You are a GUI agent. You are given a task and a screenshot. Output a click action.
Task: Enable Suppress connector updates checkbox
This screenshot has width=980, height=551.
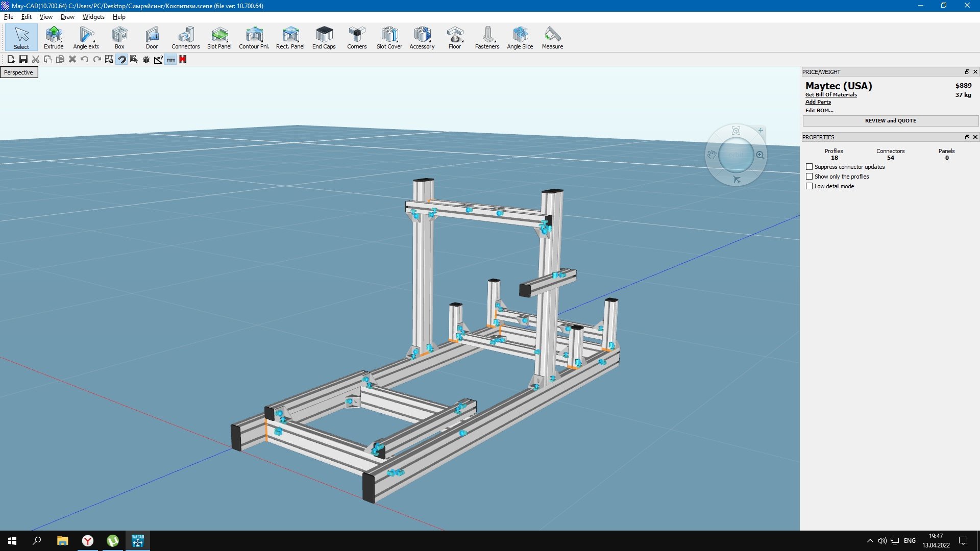[809, 167]
